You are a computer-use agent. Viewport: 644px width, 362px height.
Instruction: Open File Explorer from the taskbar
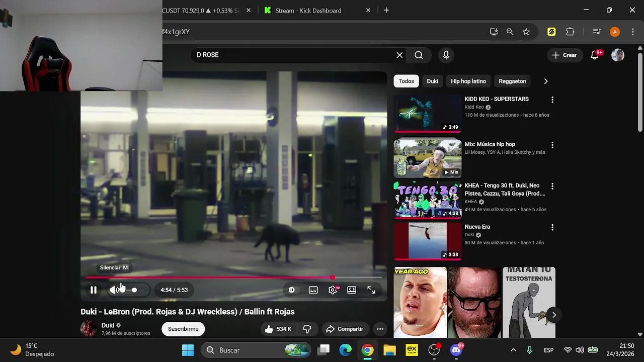(x=389, y=350)
